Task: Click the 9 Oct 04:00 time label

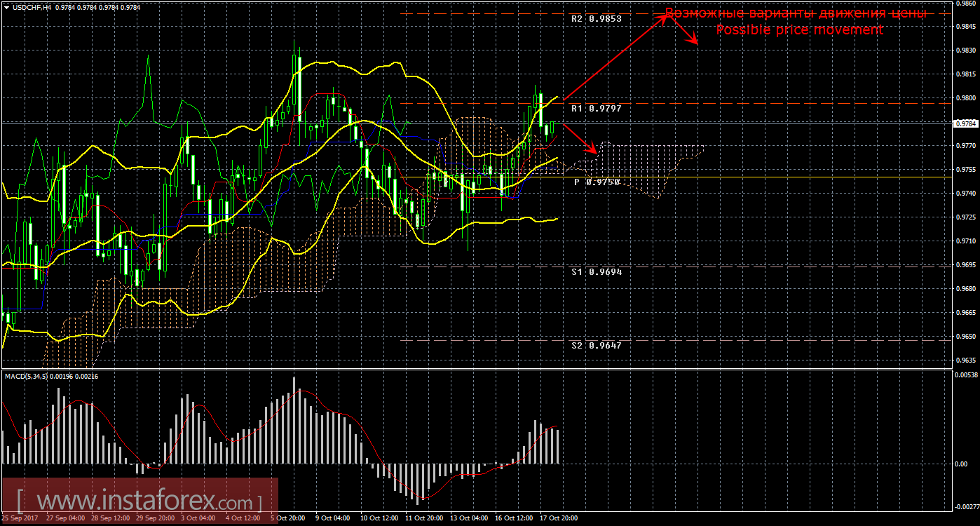Action: [x=332, y=518]
